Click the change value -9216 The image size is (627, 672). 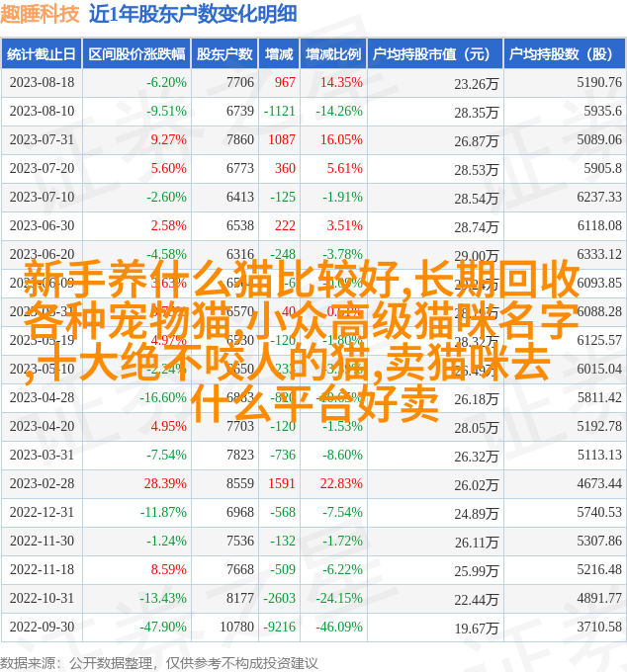(279, 627)
